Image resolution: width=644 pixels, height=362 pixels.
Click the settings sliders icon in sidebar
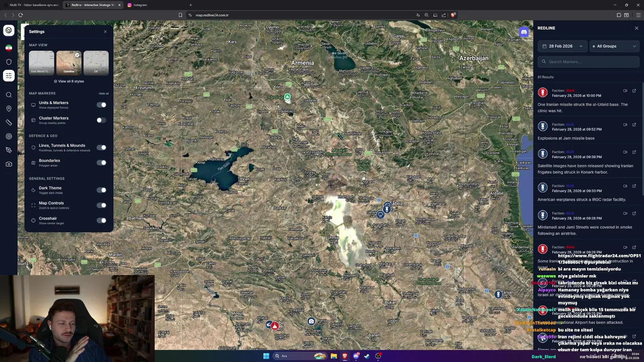9,75
